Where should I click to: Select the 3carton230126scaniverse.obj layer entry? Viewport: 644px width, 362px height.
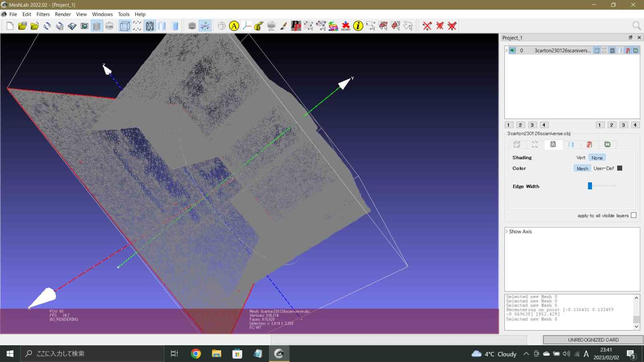tap(562, 50)
